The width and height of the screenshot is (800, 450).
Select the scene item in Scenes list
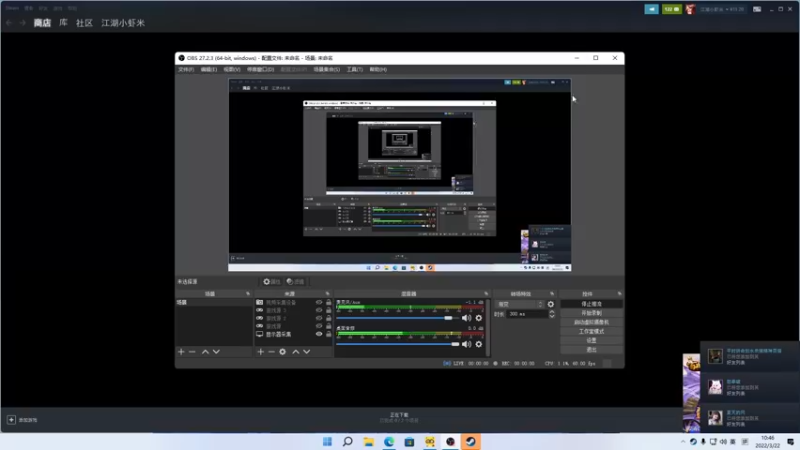pyautogui.click(x=214, y=303)
